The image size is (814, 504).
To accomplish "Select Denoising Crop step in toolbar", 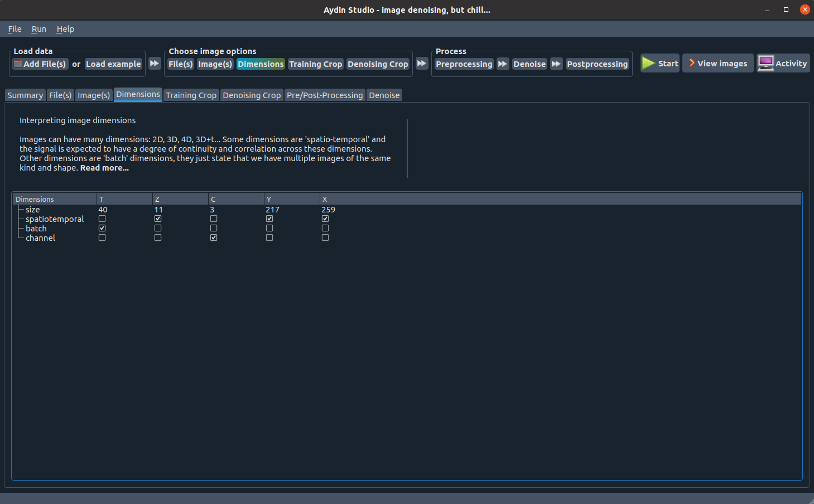I will [378, 64].
